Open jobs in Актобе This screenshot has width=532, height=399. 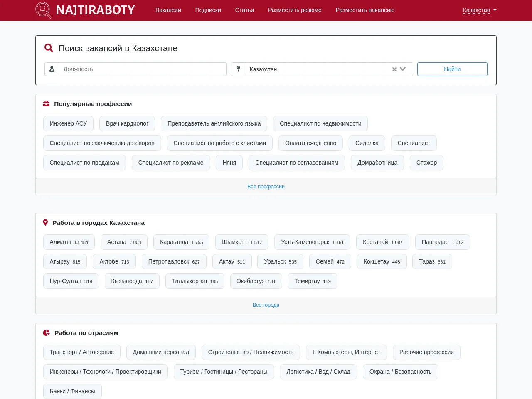(114, 261)
